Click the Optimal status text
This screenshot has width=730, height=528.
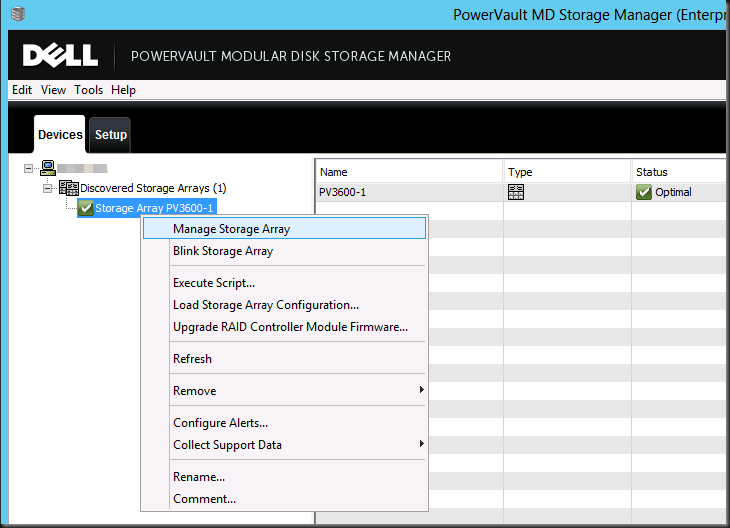[x=673, y=192]
